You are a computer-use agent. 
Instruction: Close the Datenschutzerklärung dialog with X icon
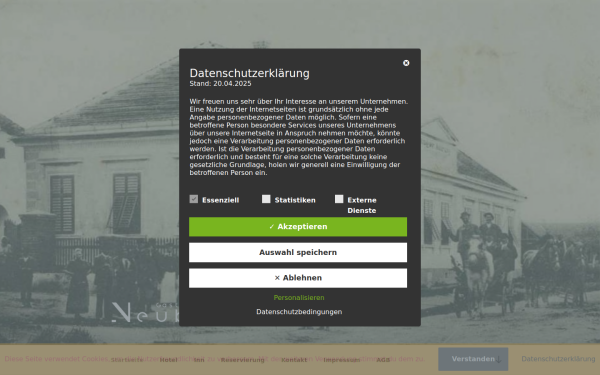[406, 63]
